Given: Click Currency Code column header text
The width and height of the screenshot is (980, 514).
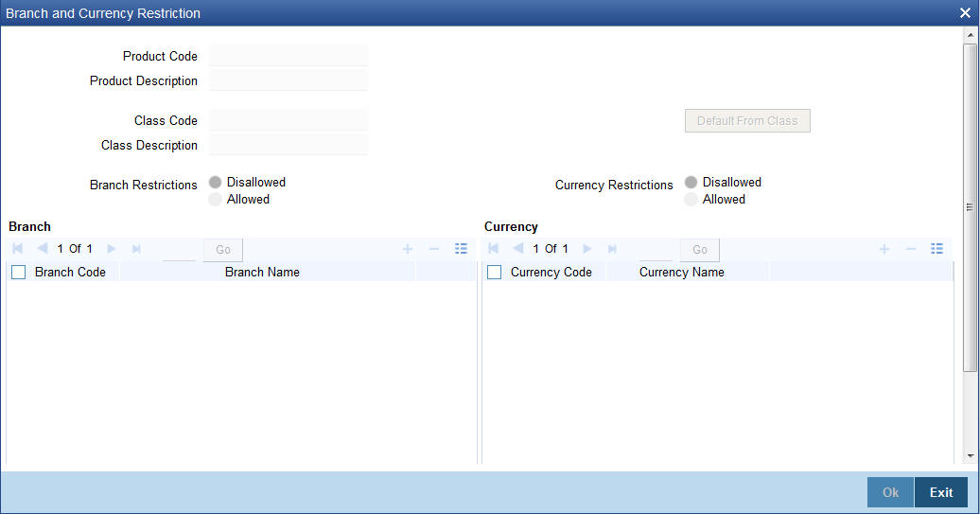Looking at the screenshot, I should coord(551,272).
